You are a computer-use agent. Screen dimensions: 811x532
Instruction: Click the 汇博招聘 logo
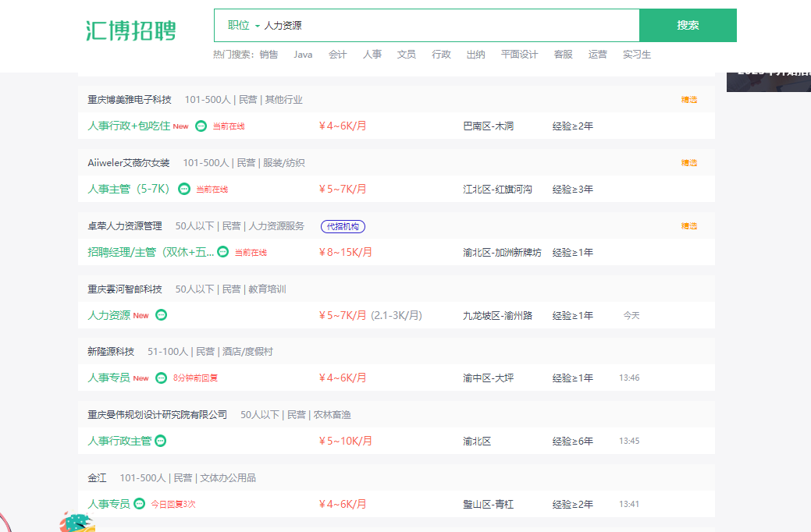[x=131, y=30]
